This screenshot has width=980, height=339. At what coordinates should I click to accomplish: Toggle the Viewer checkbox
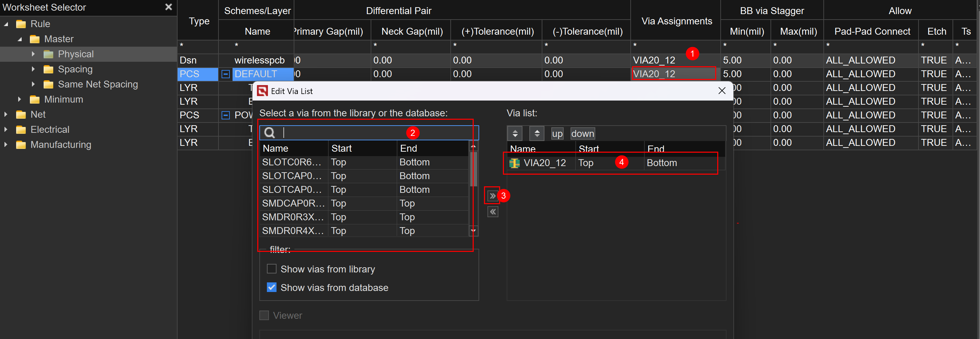pyautogui.click(x=264, y=315)
